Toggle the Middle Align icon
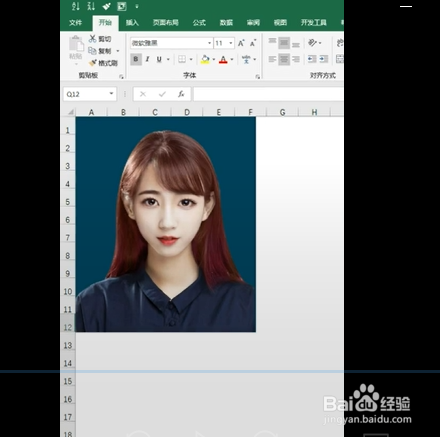Viewport: 440px width, 437px height. [x=284, y=43]
